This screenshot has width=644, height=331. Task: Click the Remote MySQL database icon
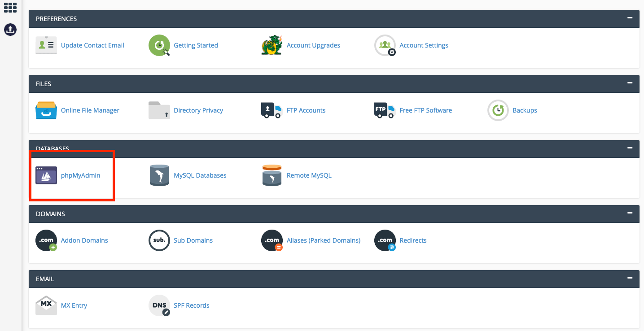click(272, 175)
